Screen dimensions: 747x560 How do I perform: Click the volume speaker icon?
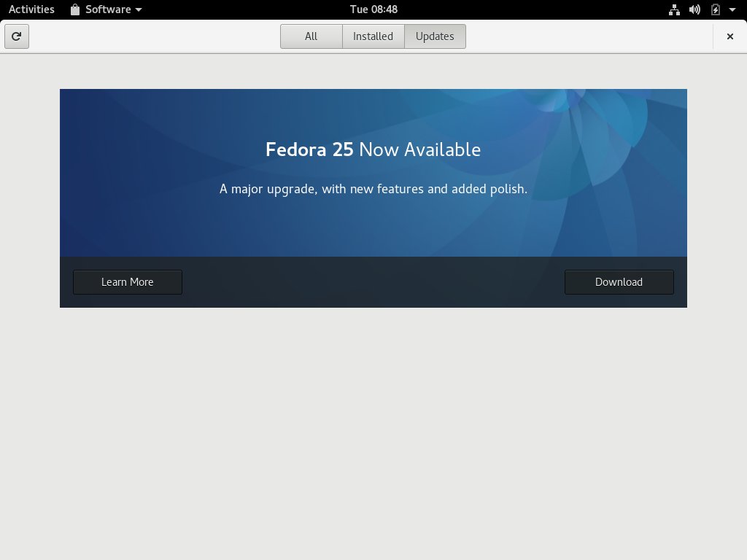tap(694, 9)
